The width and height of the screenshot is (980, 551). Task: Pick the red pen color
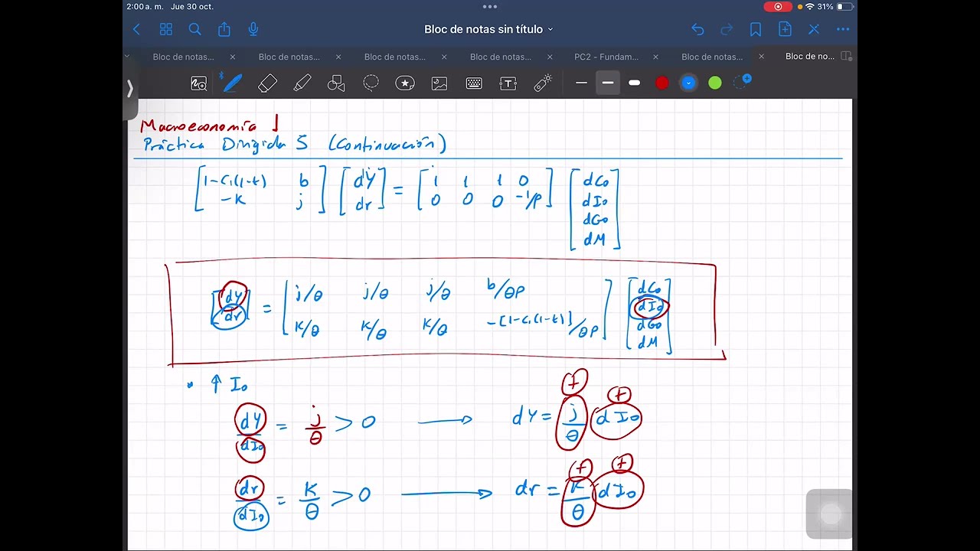click(x=662, y=83)
